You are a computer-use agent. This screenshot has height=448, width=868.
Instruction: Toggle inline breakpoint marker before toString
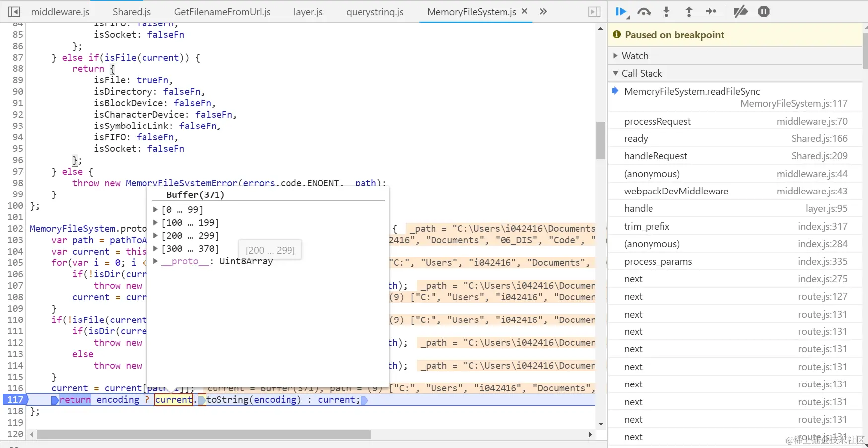point(201,400)
